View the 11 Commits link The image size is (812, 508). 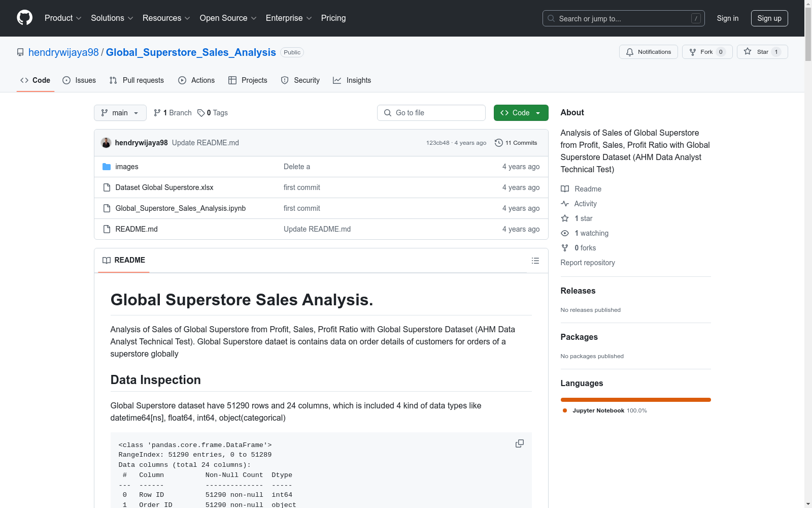click(516, 143)
